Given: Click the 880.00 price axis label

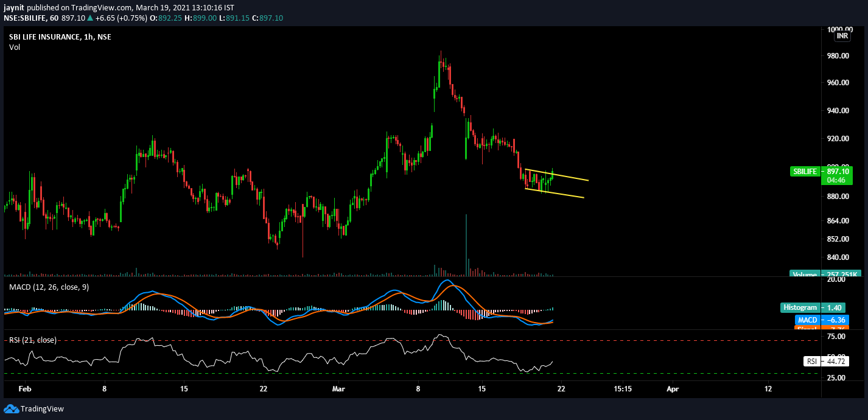Looking at the screenshot, I should click(838, 197).
